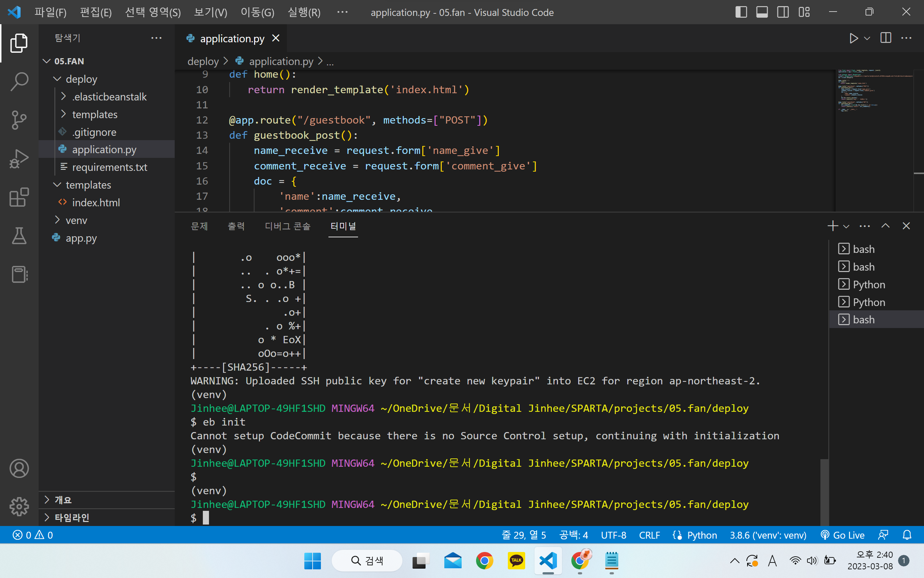Open the Manage gear icon
The height and width of the screenshot is (578, 924).
[19, 507]
